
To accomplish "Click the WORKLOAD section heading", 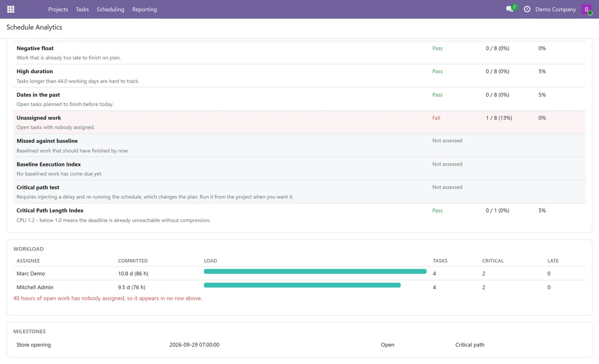I will coord(29,249).
